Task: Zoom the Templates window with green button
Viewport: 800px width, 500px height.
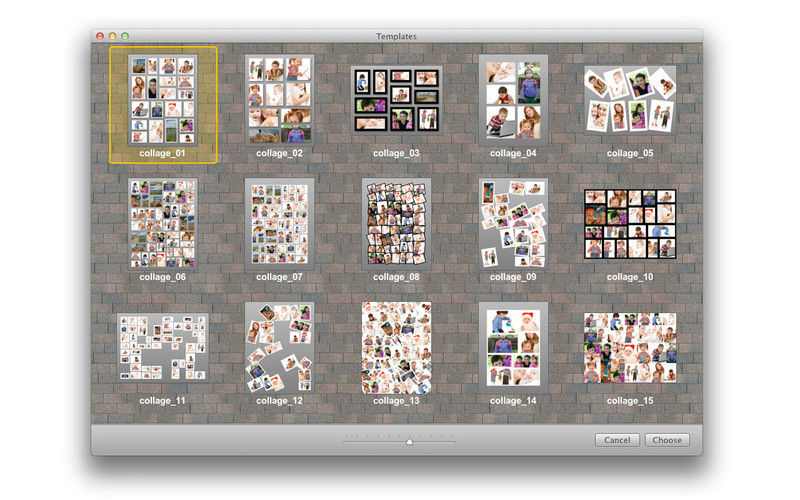Action: pos(124,36)
